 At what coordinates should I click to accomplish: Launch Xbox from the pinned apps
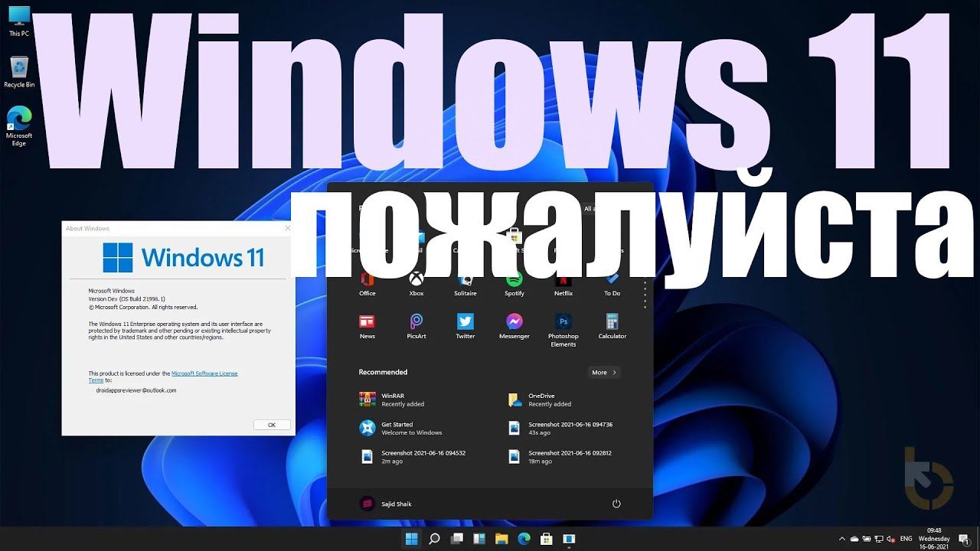pos(416,283)
